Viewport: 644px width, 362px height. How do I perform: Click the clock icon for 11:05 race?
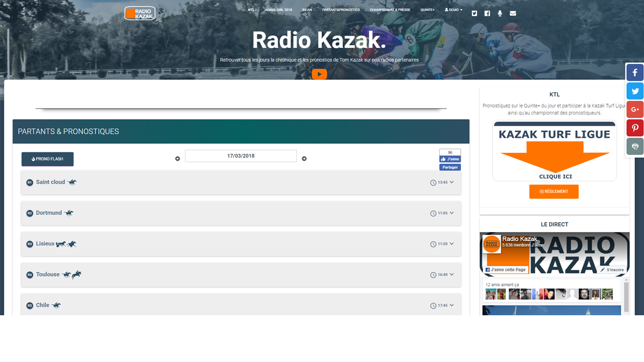(x=433, y=213)
